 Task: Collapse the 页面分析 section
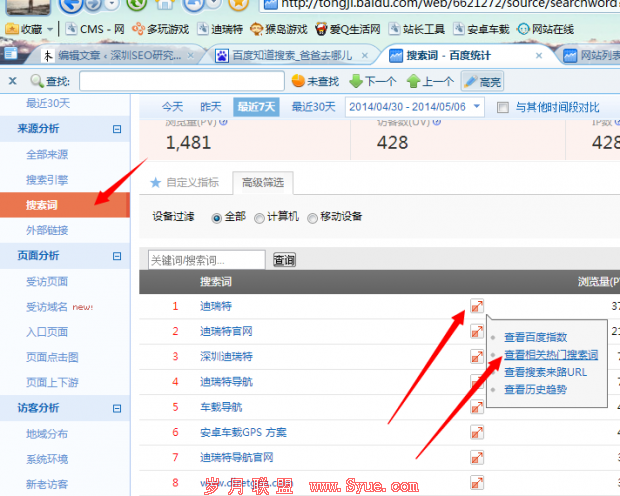[x=117, y=256]
